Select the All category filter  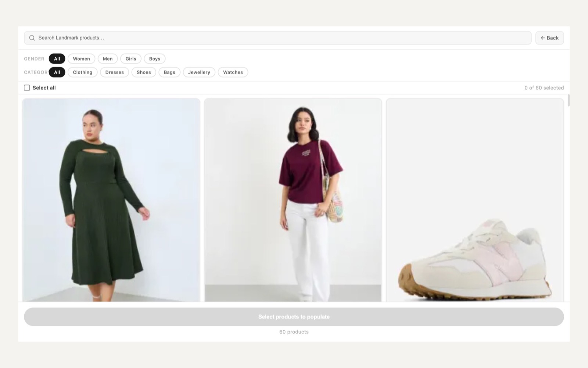point(57,72)
